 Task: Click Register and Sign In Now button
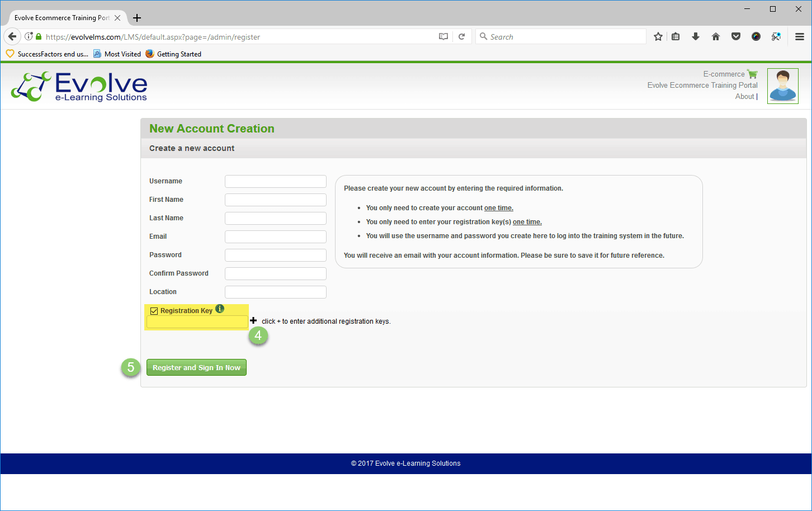pos(196,367)
